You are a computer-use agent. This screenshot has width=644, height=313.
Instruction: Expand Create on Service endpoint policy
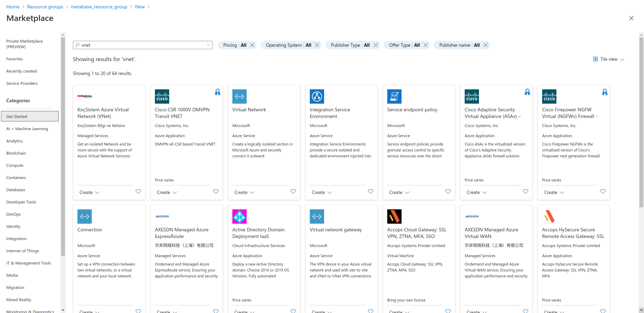pyautogui.click(x=399, y=192)
